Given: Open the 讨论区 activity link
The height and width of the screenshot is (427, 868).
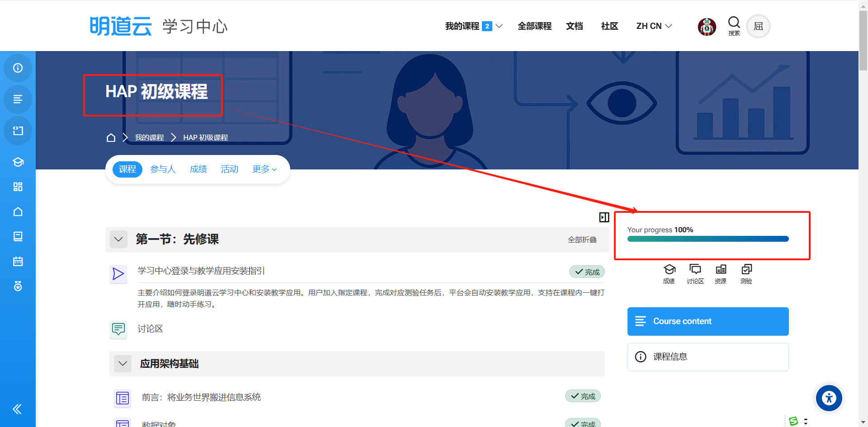Looking at the screenshot, I should pyautogui.click(x=150, y=328).
